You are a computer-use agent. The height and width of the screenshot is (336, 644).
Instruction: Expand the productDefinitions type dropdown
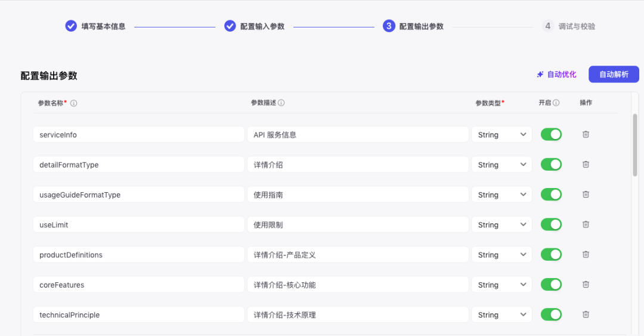(x=501, y=255)
